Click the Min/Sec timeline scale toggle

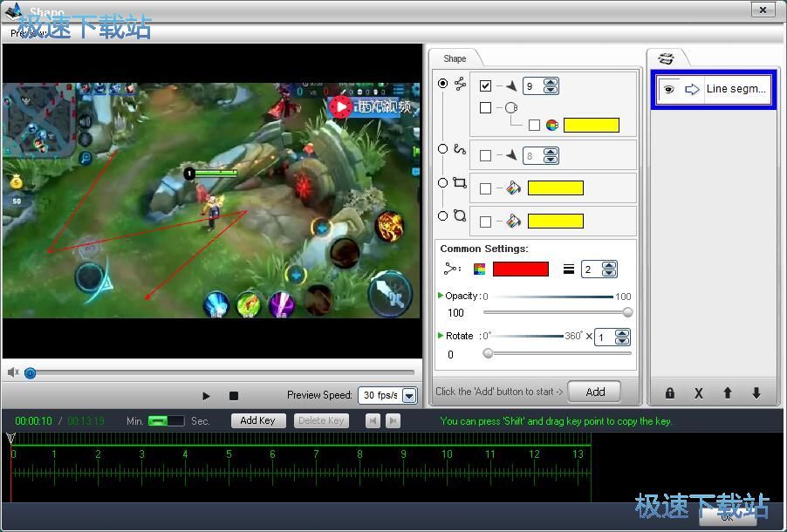tap(166, 420)
